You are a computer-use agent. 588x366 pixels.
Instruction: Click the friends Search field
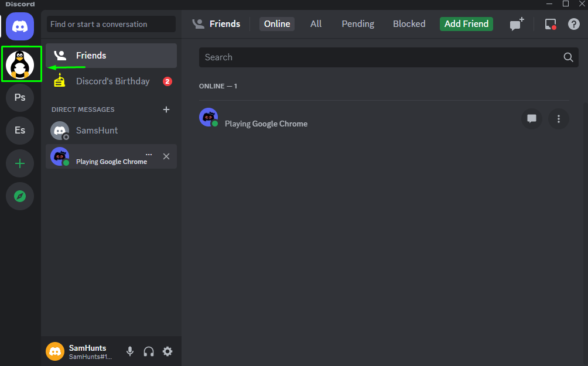click(388, 57)
